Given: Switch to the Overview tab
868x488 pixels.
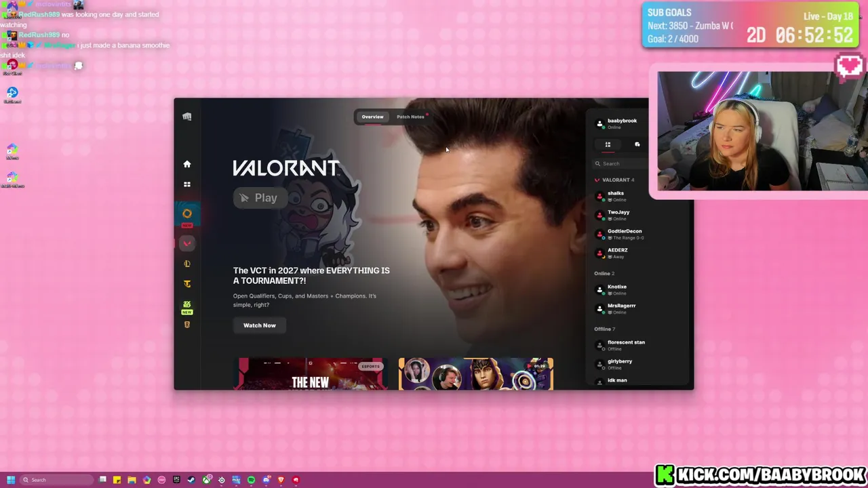Looking at the screenshot, I should tap(372, 117).
